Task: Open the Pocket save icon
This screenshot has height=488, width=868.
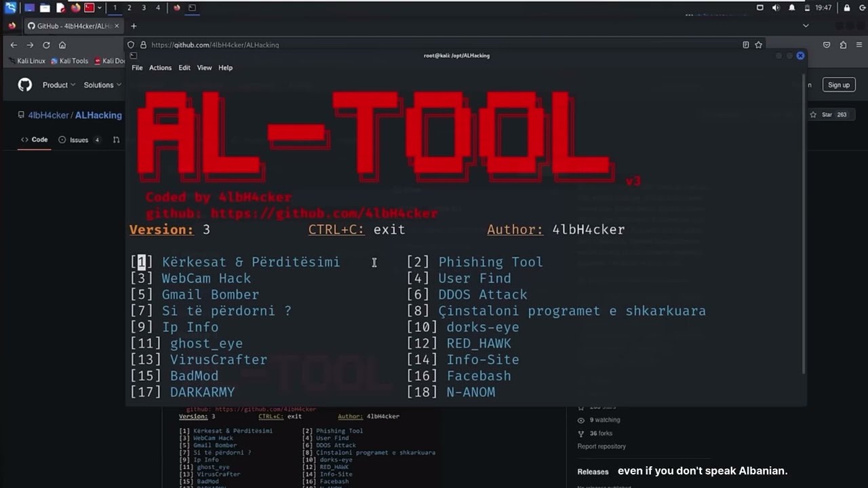Action: [827, 45]
